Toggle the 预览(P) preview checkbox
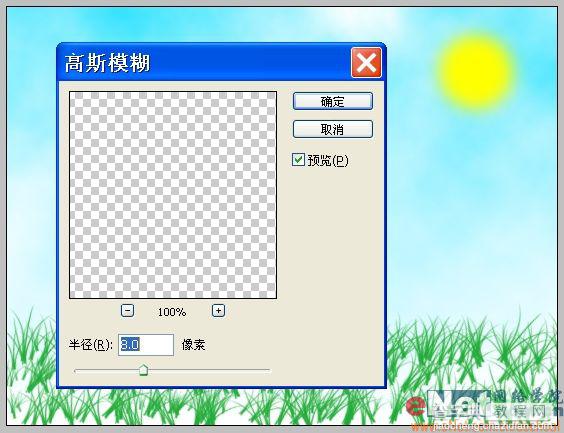 pyautogui.click(x=298, y=160)
